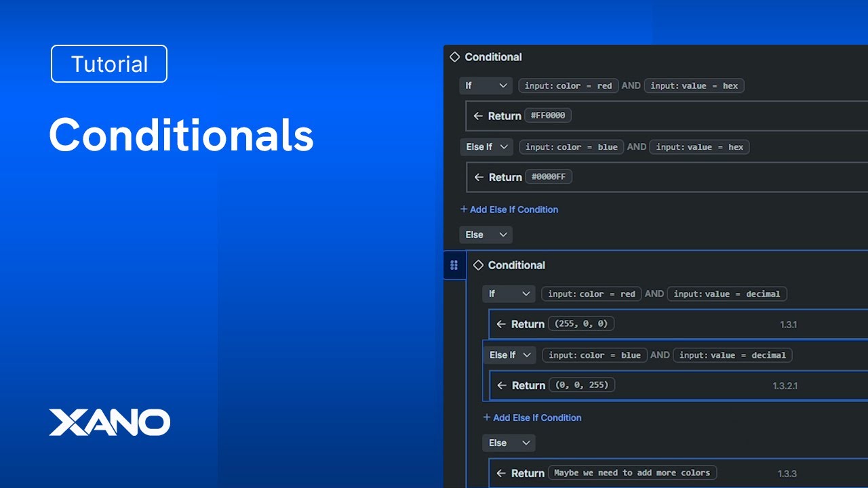The height and width of the screenshot is (488, 868).
Task: Click the Return arrow icon before #0000FF
Action: click(x=479, y=176)
